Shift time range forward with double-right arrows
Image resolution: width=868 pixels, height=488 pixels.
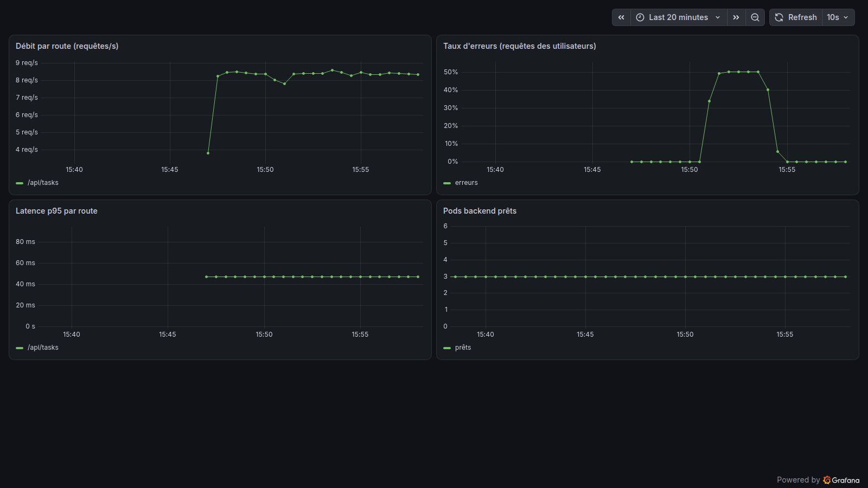tap(736, 17)
